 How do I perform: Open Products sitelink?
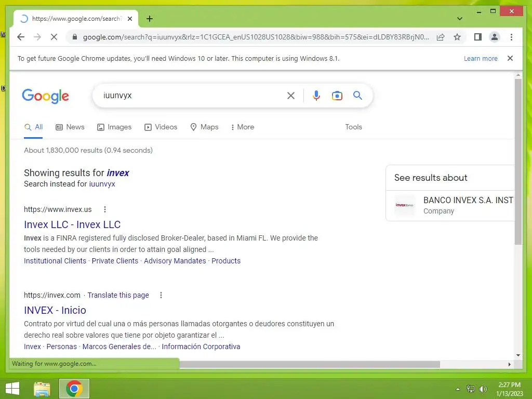click(x=226, y=261)
